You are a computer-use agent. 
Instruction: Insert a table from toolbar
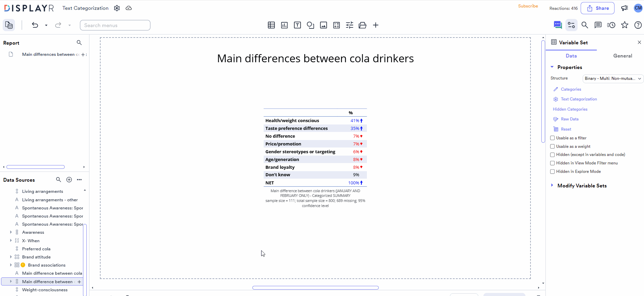pos(271,25)
